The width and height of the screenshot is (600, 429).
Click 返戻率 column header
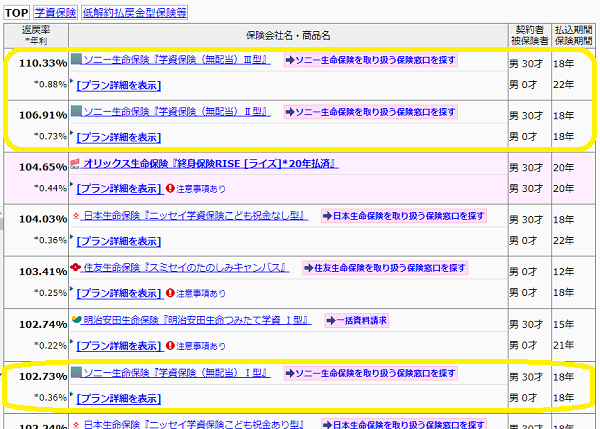tap(36, 35)
